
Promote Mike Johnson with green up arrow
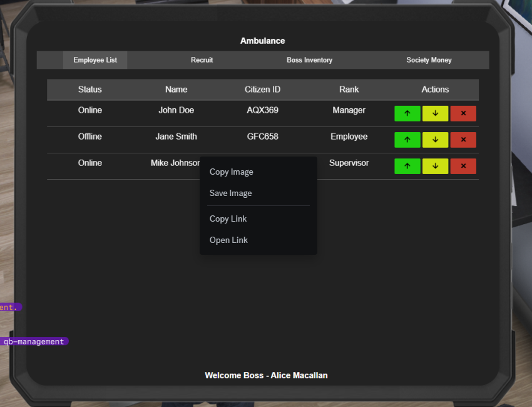tap(407, 166)
